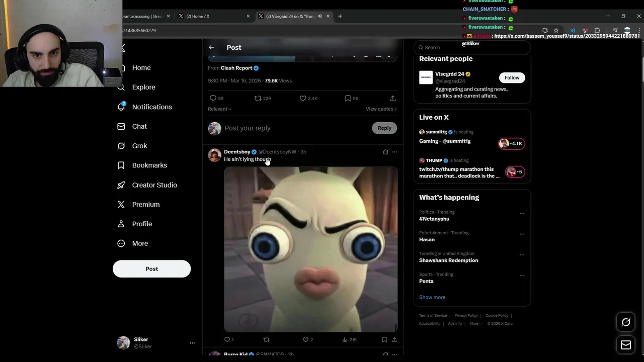Image resolution: width=644 pixels, height=362 pixels.
Task: Open the floating Grok button
Action: click(x=626, y=322)
